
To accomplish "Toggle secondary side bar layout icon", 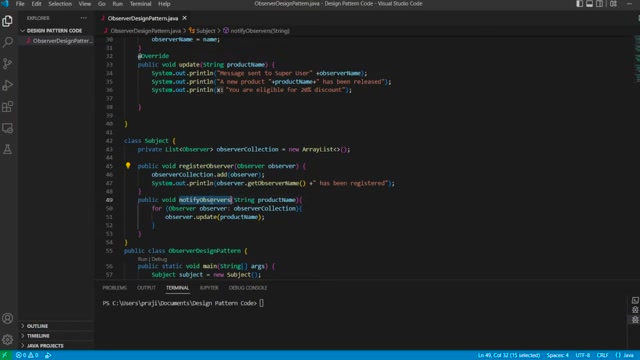I will pos(599,4).
